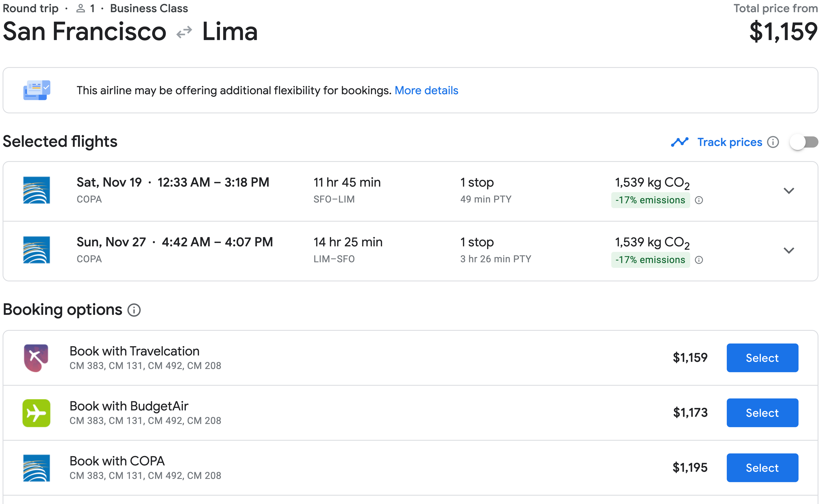Screen dimensions: 823x504
Task: Select the COPA booking for $1,195
Action: coord(762,468)
